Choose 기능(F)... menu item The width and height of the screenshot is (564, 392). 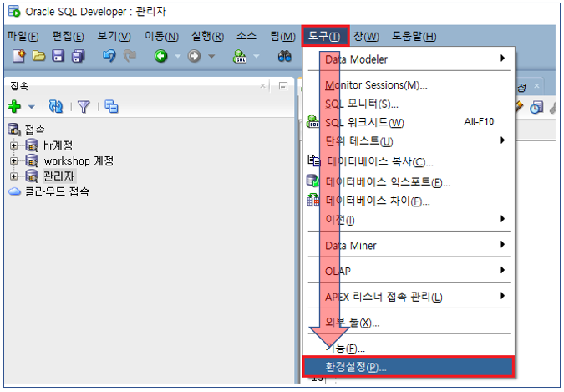(x=409, y=348)
